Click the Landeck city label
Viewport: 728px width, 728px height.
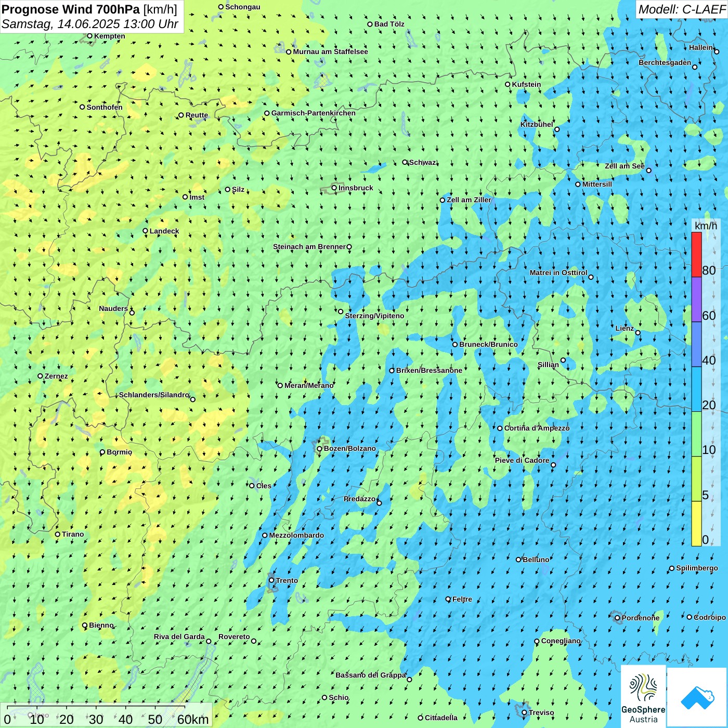164,231
